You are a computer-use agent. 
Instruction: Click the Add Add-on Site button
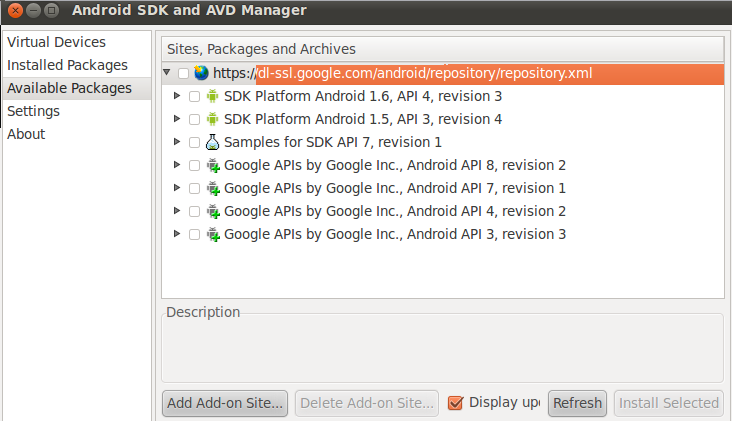225,403
